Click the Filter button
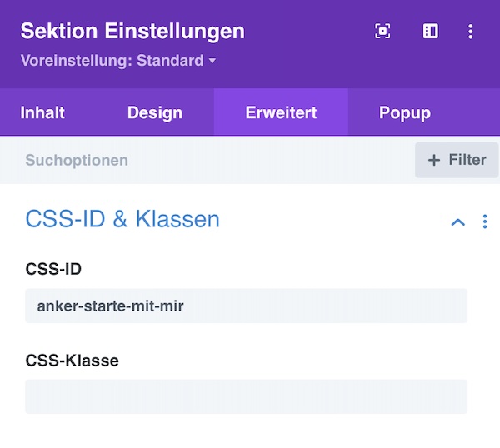The width and height of the screenshot is (500, 448). (x=457, y=160)
